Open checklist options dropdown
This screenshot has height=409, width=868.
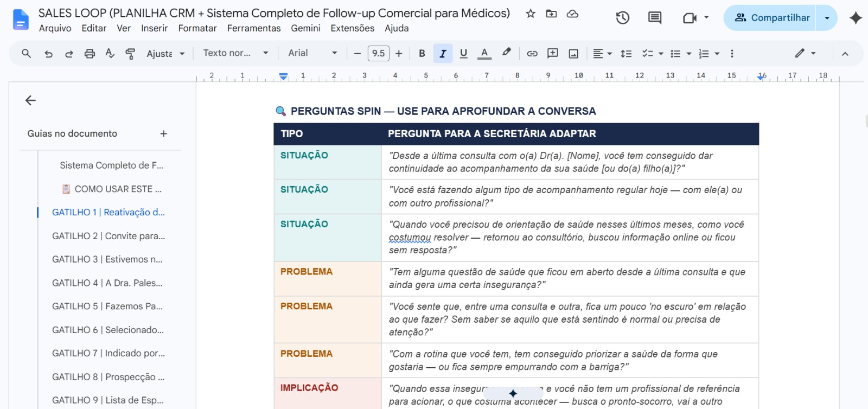click(x=660, y=54)
